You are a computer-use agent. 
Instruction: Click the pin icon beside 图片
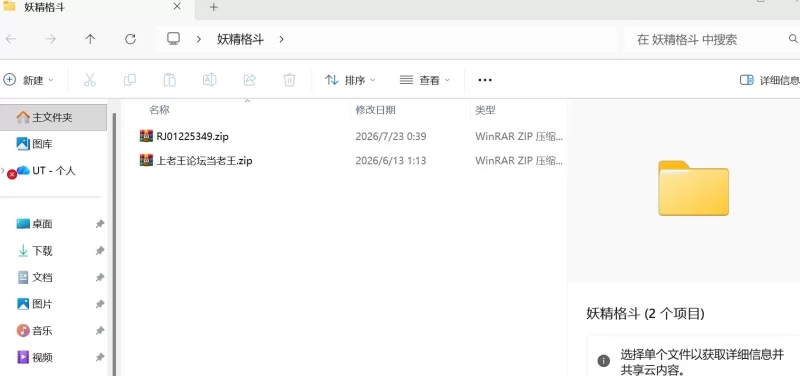(x=100, y=304)
